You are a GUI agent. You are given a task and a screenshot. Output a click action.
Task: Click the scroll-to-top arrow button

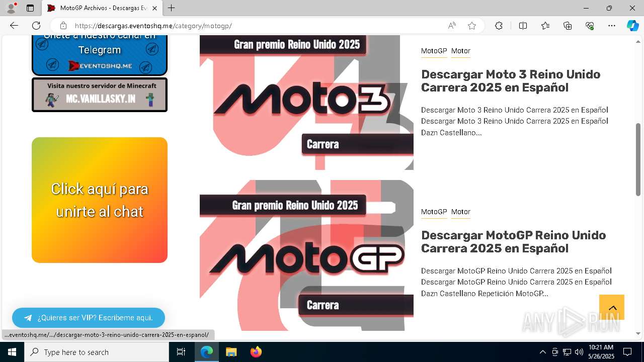coord(612,307)
